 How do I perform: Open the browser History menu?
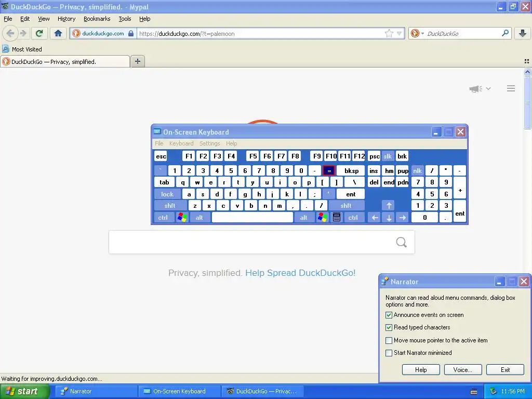coord(66,19)
